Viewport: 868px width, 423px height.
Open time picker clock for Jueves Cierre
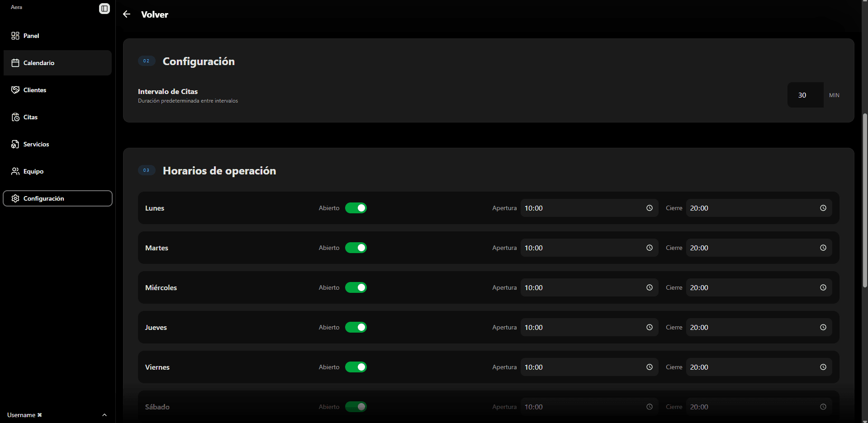[823, 327]
